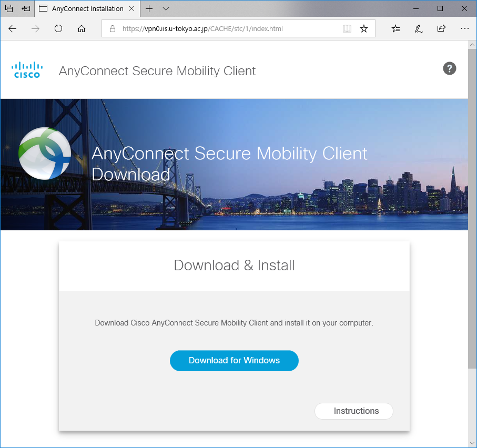Open Settings and more ellipsis menu
Screen dimensions: 477x448
click(464, 28)
